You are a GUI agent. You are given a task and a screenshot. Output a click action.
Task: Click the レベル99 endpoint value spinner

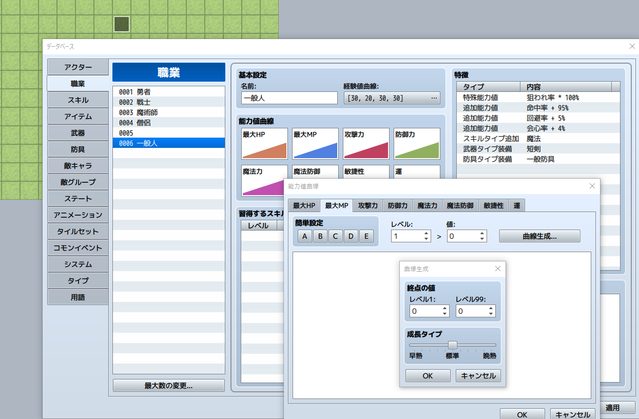475,311
